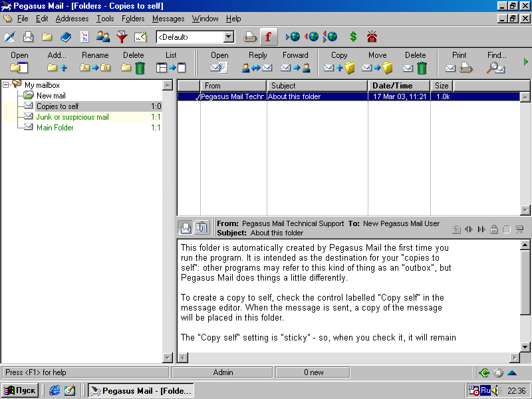Click the List view button
The height and width of the screenshot is (399, 532).
tap(171, 63)
